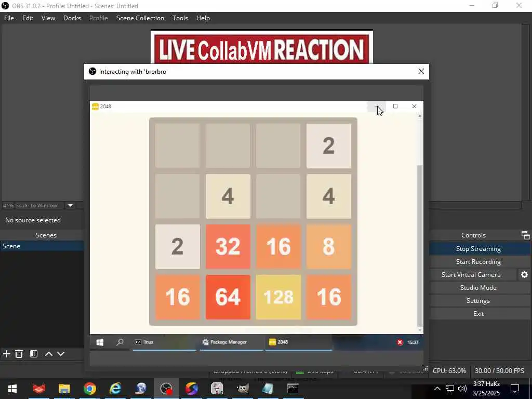Open virtual camera settings gear
The height and width of the screenshot is (399, 532).
pyautogui.click(x=524, y=274)
